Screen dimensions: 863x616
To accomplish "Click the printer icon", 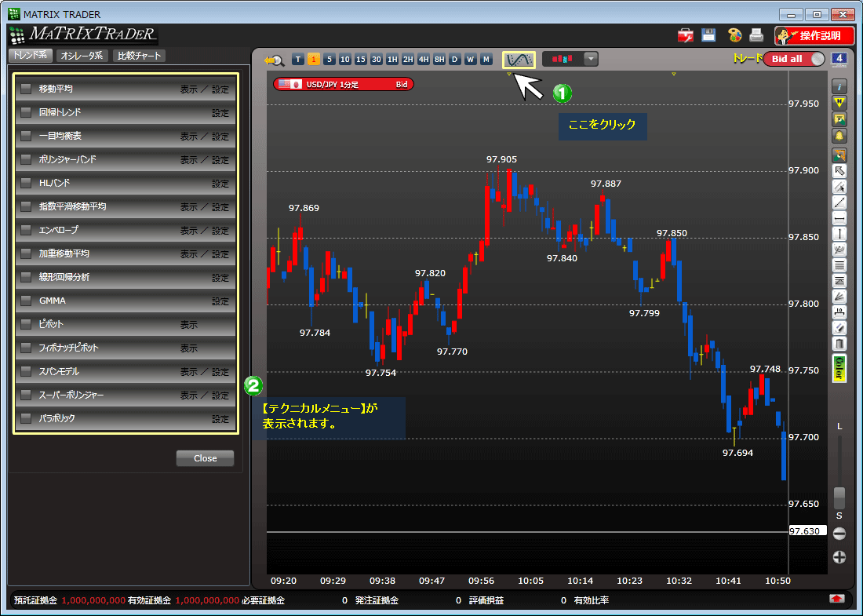I will pyautogui.click(x=756, y=35).
